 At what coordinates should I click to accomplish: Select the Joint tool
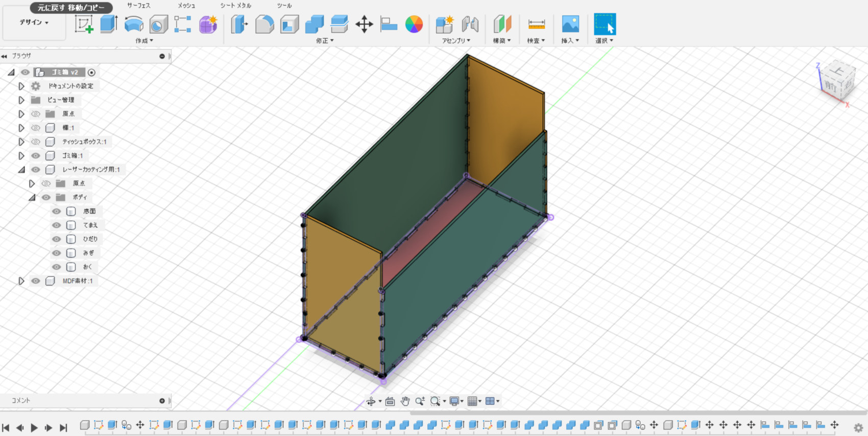470,24
